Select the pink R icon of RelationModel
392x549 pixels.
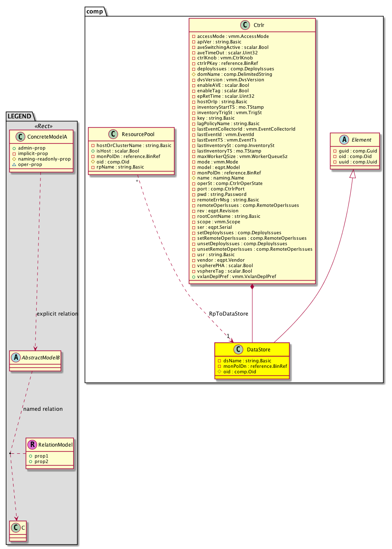[32, 445]
